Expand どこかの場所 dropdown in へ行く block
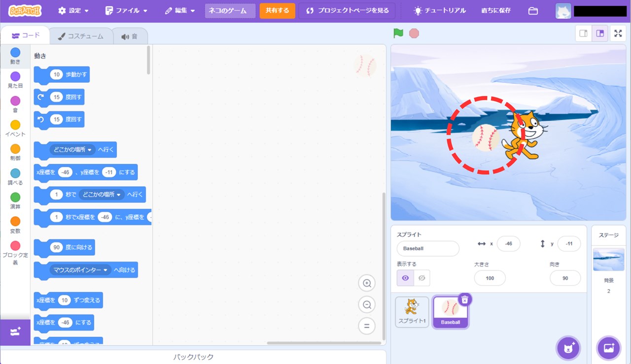Viewport: 631px width, 364px height. [x=73, y=150]
